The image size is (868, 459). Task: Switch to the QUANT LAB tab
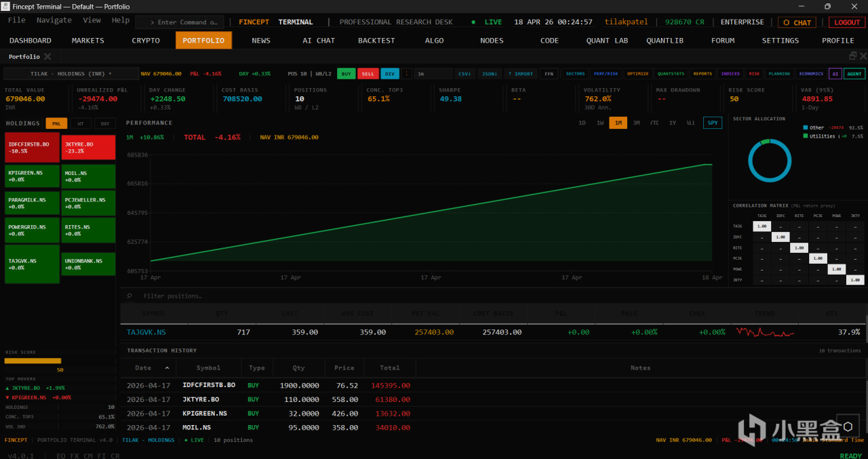pyautogui.click(x=607, y=41)
